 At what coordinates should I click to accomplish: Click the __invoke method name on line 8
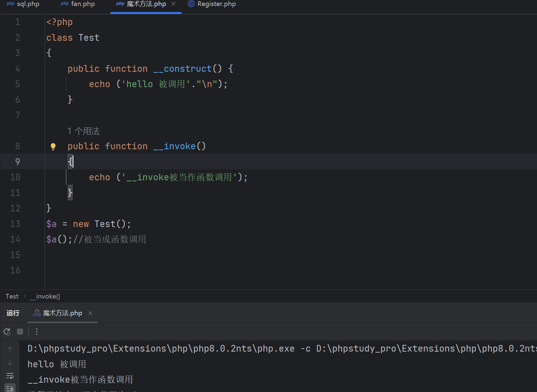point(174,146)
